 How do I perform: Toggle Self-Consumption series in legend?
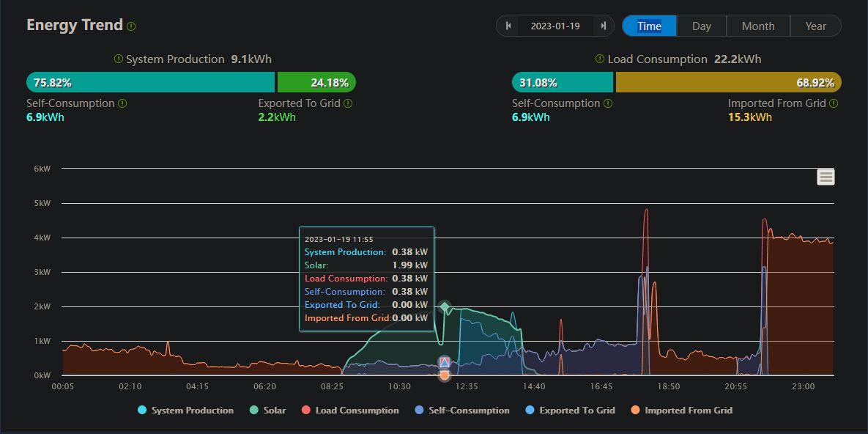[462, 411]
